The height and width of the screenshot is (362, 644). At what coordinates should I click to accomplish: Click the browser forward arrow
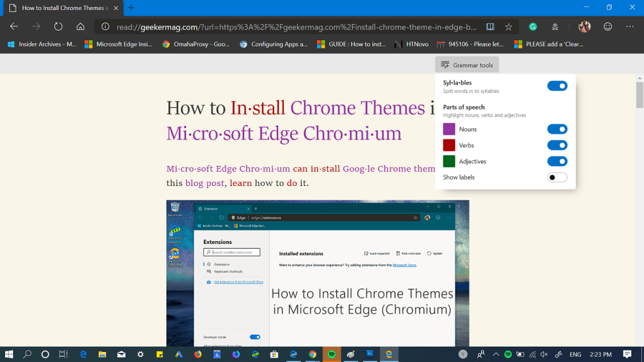36,26
